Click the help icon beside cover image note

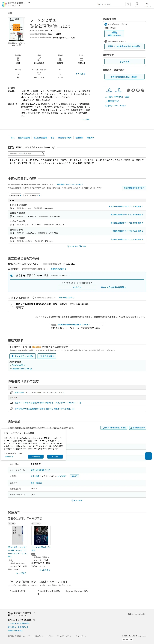click(x=20, y=45)
